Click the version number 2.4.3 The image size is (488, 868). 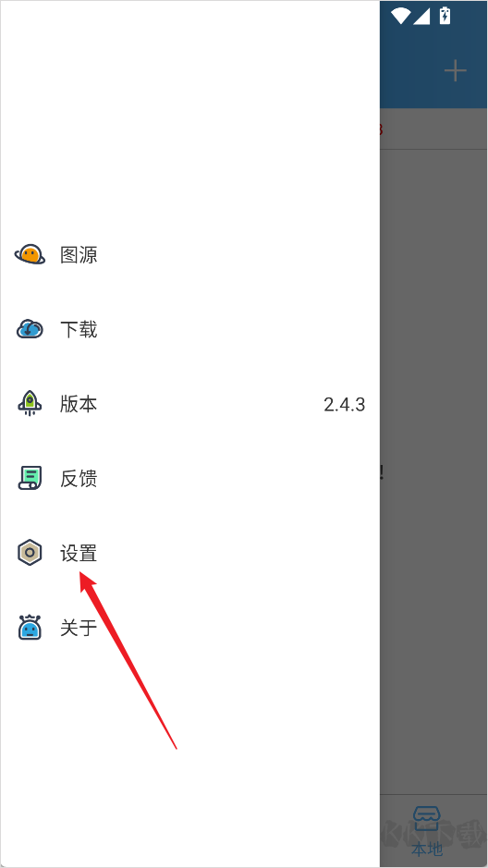coord(344,405)
